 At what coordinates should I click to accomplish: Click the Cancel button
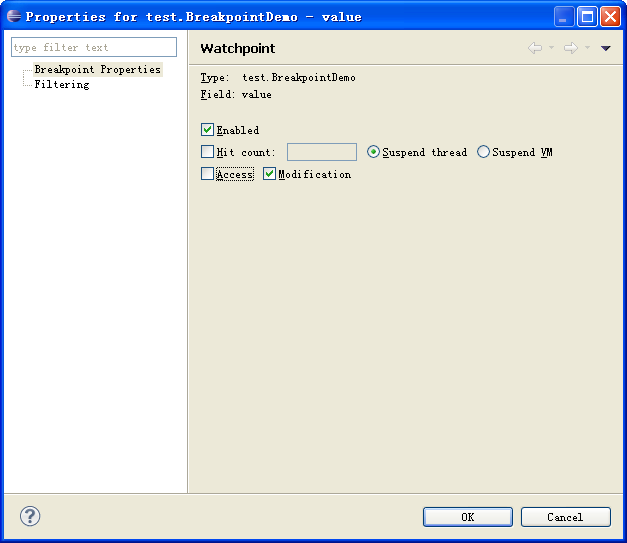point(565,517)
